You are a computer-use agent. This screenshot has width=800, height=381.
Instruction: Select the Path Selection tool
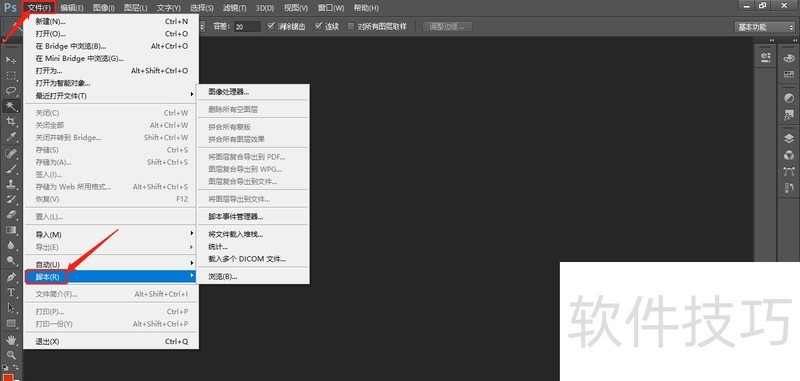[x=11, y=308]
